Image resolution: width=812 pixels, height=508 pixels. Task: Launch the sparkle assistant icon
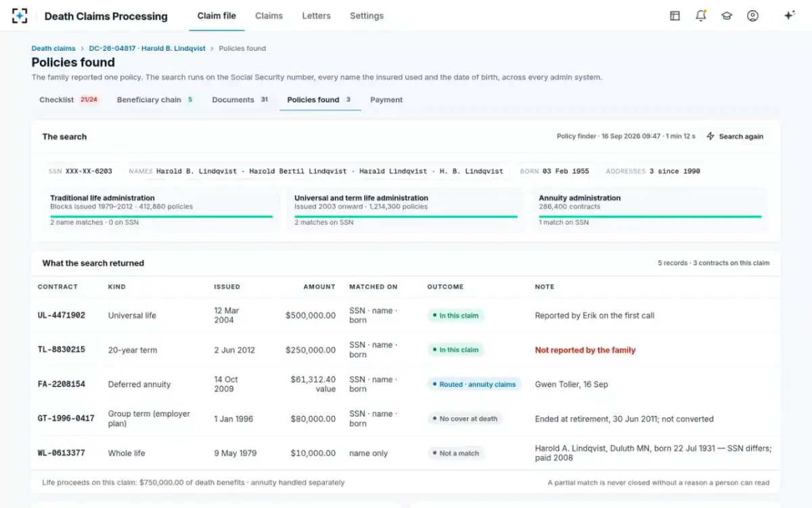pyautogui.click(x=789, y=16)
